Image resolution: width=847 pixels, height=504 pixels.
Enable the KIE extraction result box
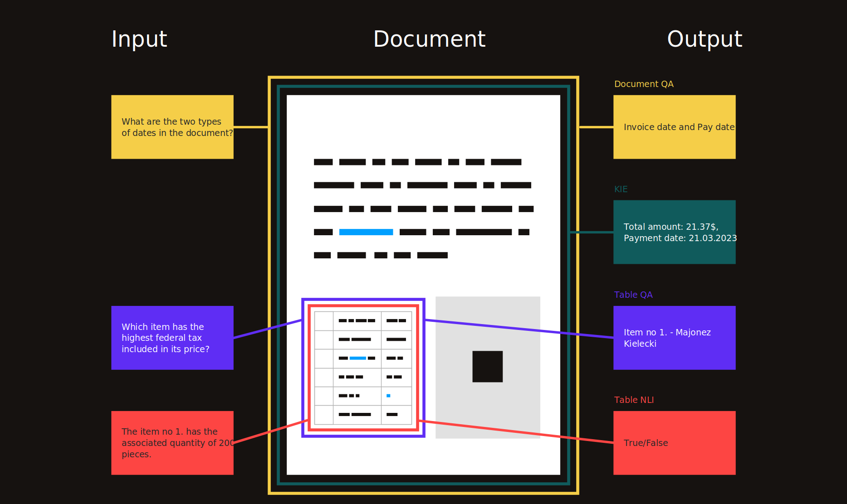coord(674,232)
